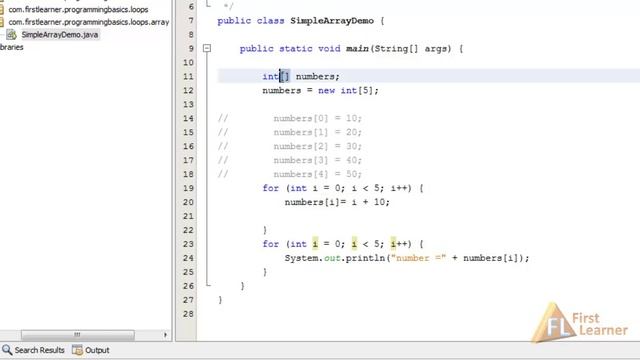Collapse the main method code fold
640x360 pixels.
click(x=207, y=49)
